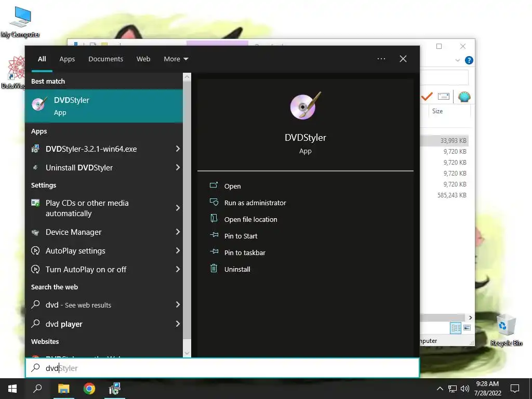Switch to the Documents search tab
532x399 pixels.
[105, 59]
